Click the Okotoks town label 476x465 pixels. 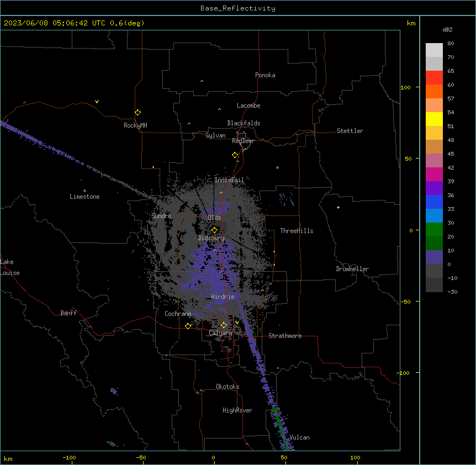pos(228,387)
